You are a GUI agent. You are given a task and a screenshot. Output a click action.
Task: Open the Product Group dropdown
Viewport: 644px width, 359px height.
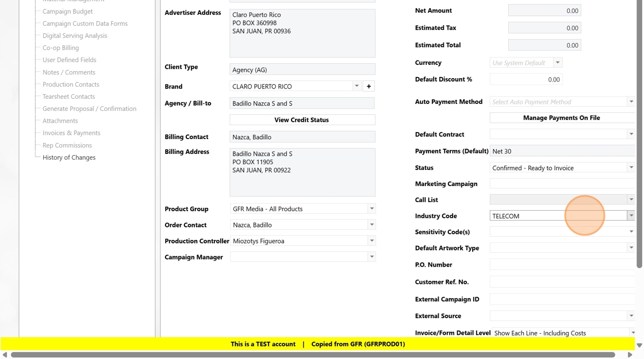click(x=371, y=209)
